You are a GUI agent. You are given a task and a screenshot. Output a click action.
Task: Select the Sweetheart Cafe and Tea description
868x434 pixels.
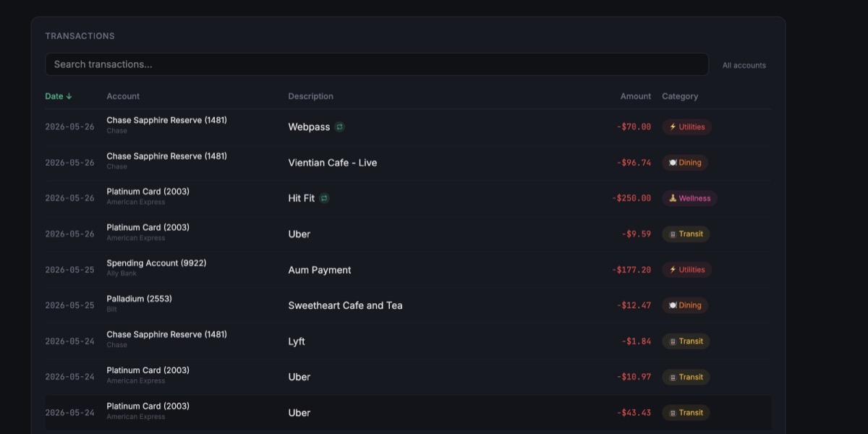click(345, 305)
